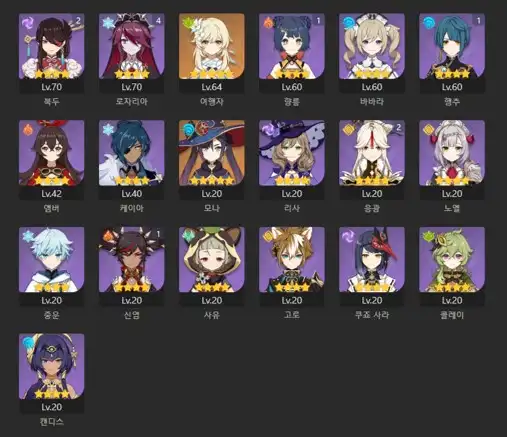The height and width of the screenshot is (437, 507).
Task: Click the Pyro element icon on Xiangling (향릉)
Action: (x=267, y=22)
